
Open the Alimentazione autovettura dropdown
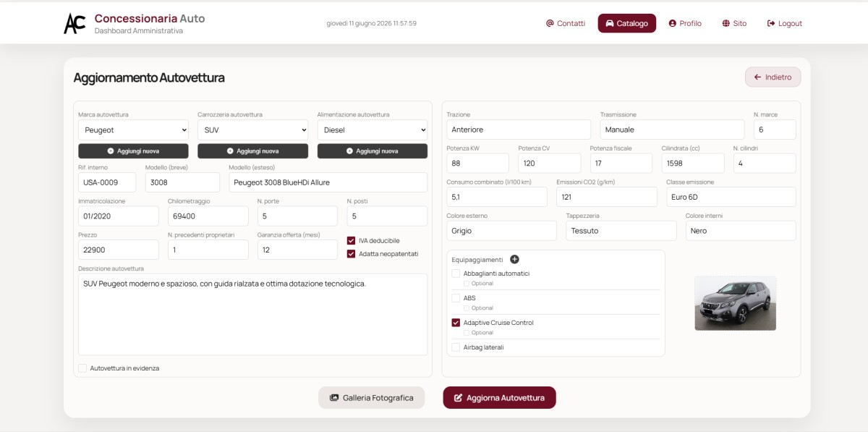[x=373, y=130]
